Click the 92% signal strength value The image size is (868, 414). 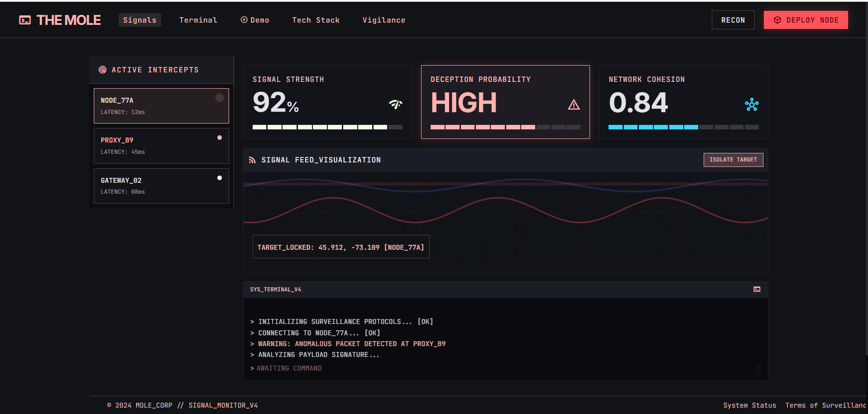click(276, 102)
